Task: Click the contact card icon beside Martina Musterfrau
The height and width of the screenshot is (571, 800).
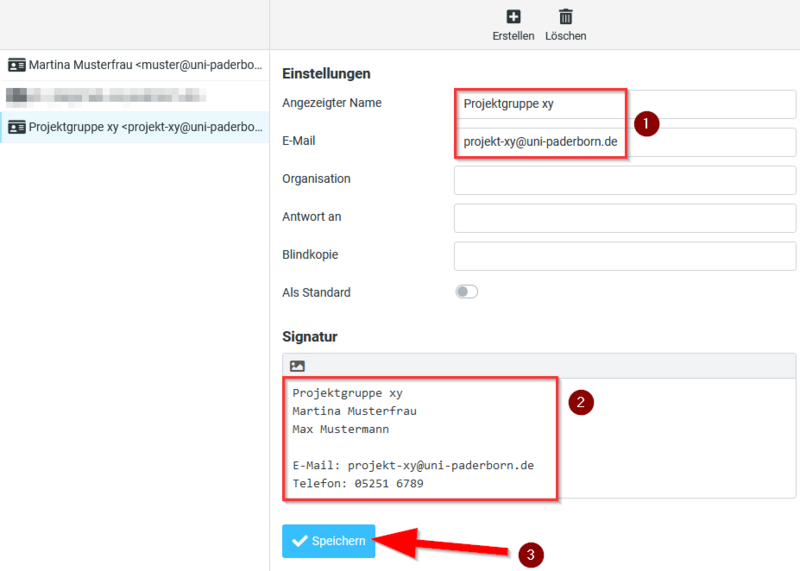Action: [16, 65]
